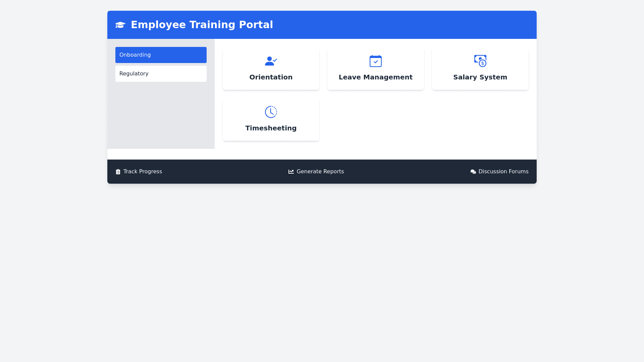
Task: Click the Track Progress clipboard icon
Action: point(118,172)
